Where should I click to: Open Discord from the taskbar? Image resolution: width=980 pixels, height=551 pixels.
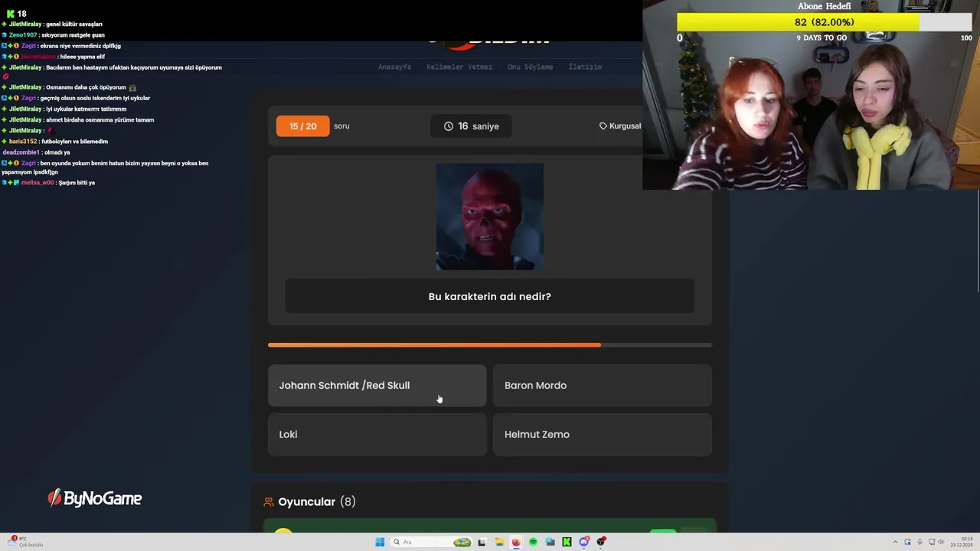tap(584, 542)
